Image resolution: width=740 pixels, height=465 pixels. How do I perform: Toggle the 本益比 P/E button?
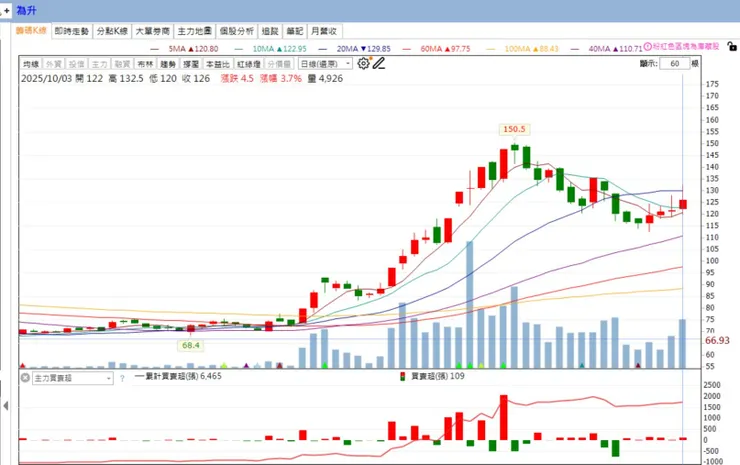[218, 64]
